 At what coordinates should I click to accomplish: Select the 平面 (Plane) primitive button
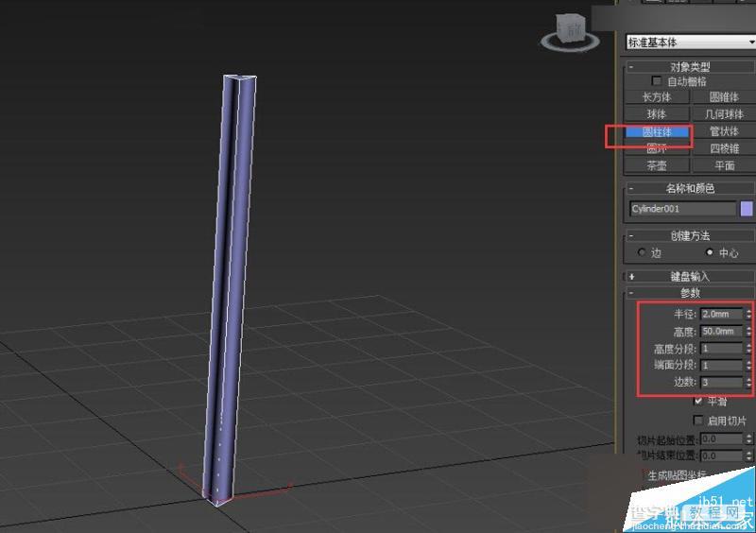coord(724,165)
